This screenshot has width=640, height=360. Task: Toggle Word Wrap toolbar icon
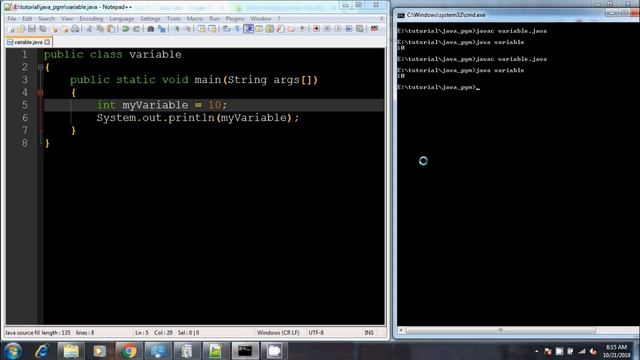click(x=226, y=29)
